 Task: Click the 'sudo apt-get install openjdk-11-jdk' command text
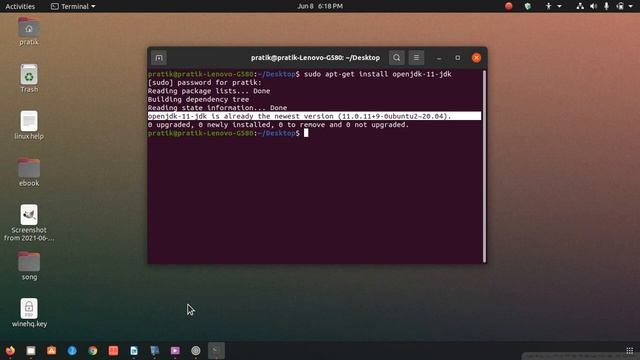pyautogui.click(x=378, y=74)
